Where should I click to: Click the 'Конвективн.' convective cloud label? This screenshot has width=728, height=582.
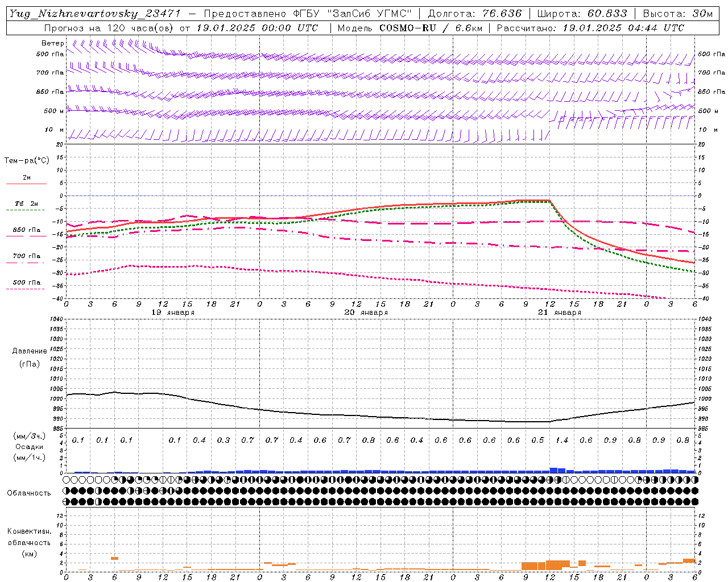click(30, 531)
